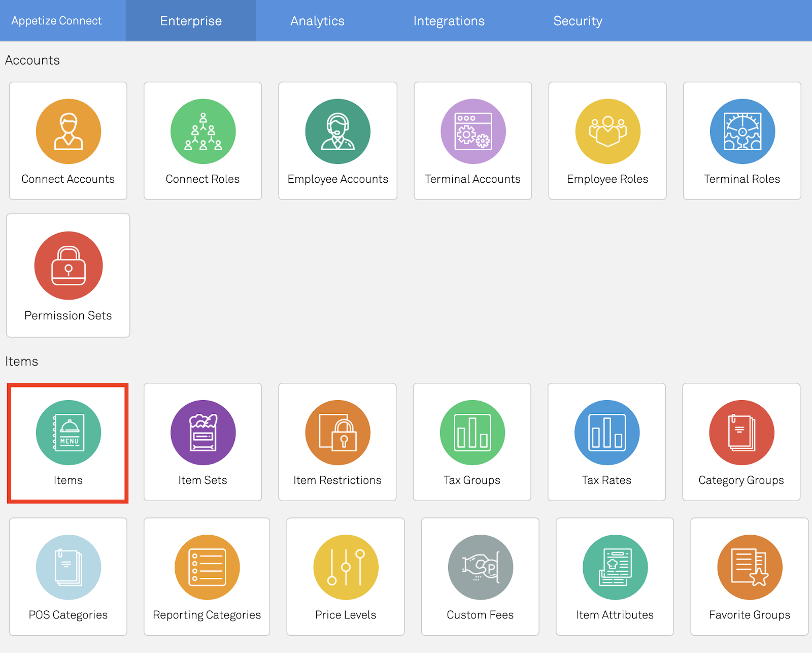Viewport: 812px width, 653px height.
Task: Click the Item Sets grocery bag icon
Action: pos(203,433)
